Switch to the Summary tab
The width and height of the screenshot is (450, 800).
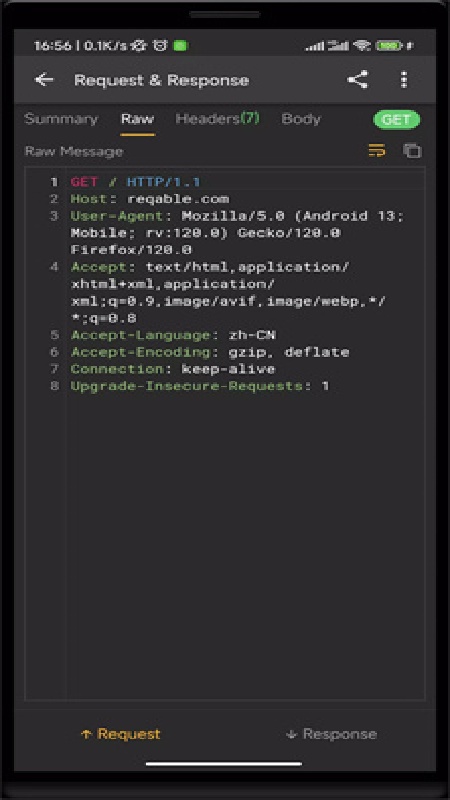61,119
